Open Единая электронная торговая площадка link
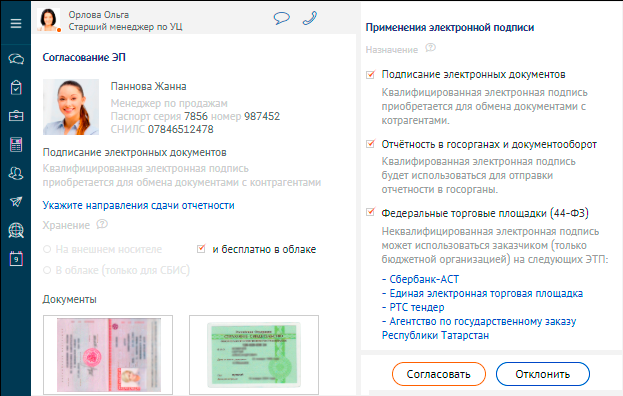623x396 pixels. pos(486,294)
